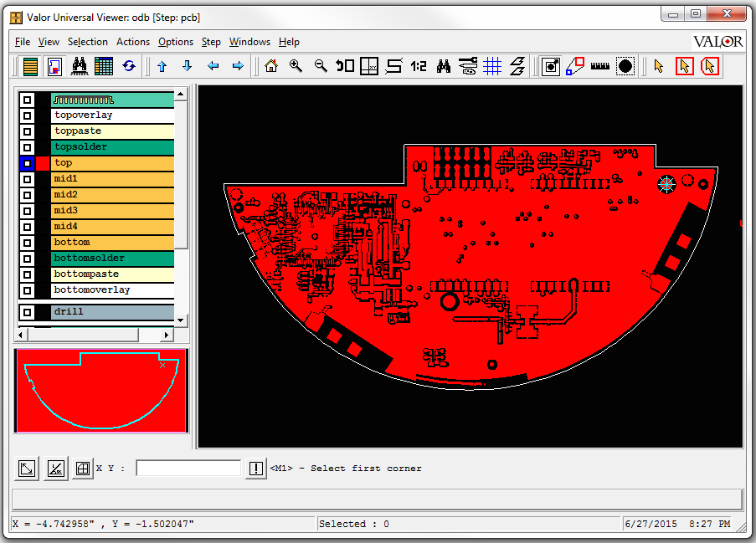
Task: Return to previous zoom view icon
Action: (345, 66)
